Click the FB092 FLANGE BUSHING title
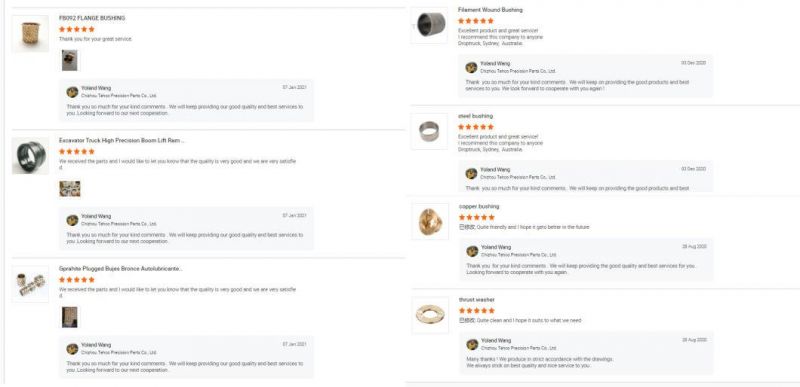 (92, 18)
